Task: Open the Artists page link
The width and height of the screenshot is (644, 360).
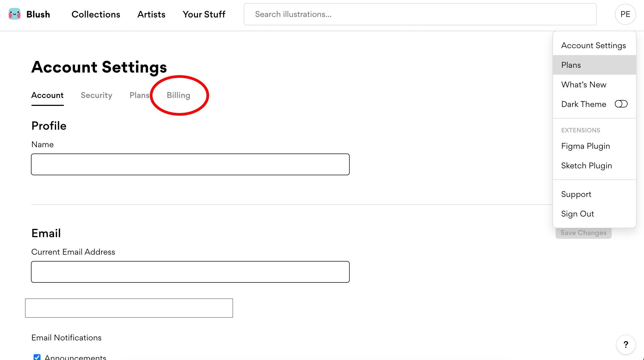Action: pos(151,14)
